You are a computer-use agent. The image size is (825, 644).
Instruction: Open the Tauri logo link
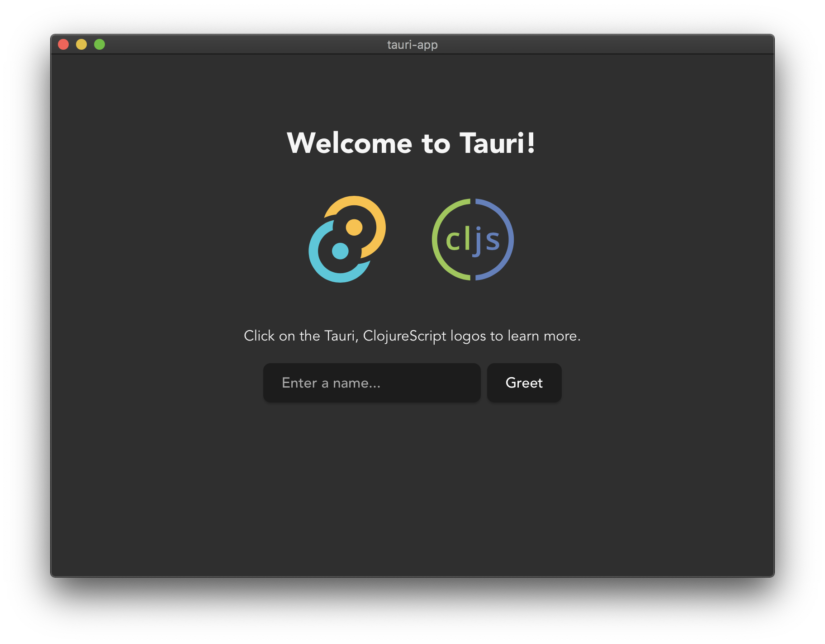click(x=347, y=239)
